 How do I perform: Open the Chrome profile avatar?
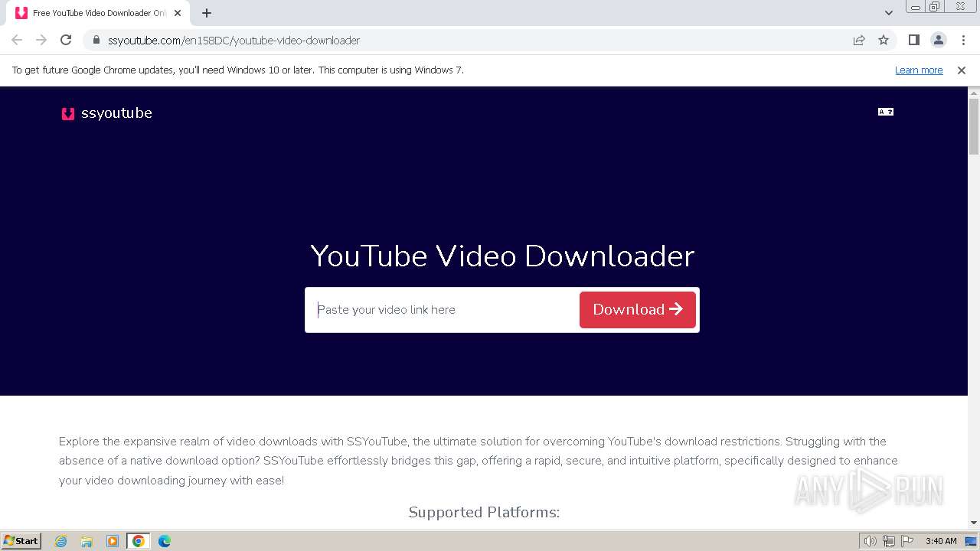click(x=938, y=41)
